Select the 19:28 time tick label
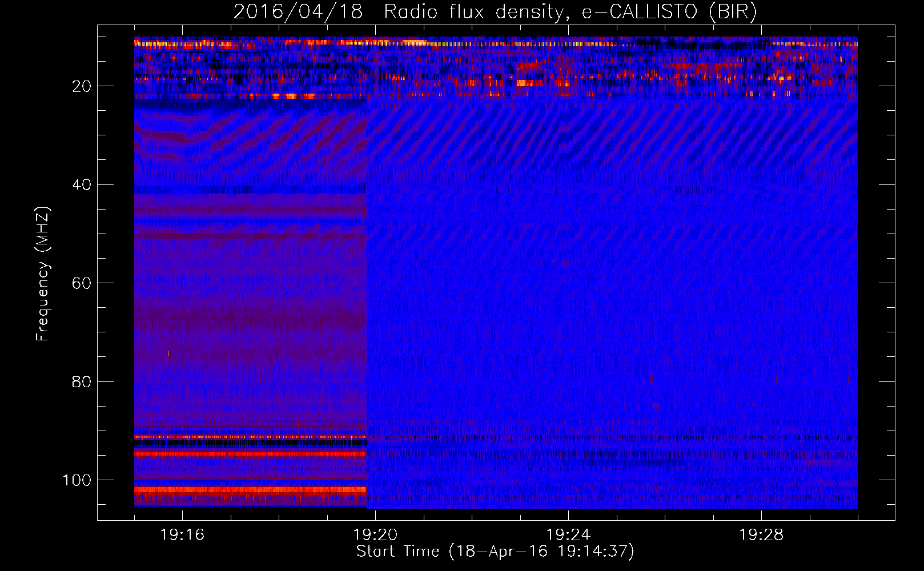The width and height of the screenshot is (924, 571). click(761, 534)
